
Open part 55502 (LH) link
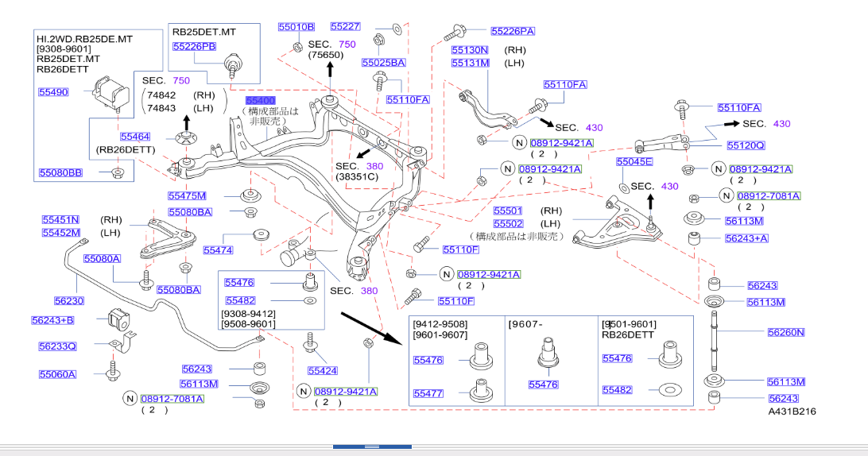(x=508, y=223)
